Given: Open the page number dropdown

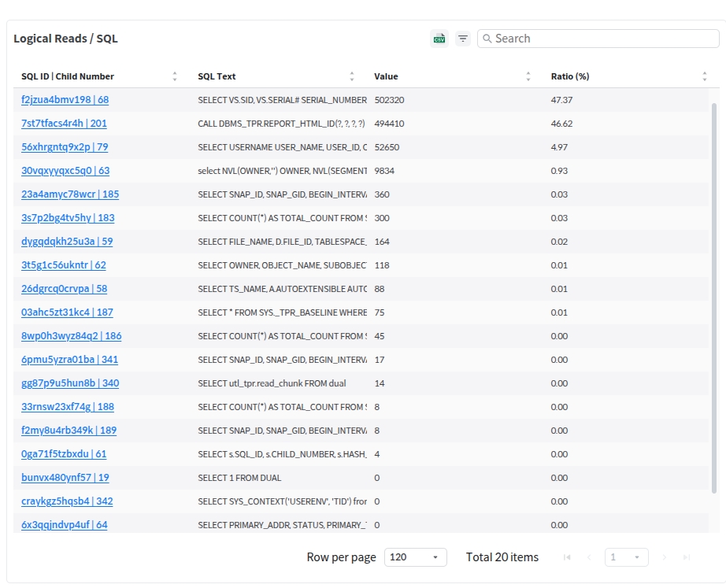Looking at the screenshot, I should coord(626,557).
